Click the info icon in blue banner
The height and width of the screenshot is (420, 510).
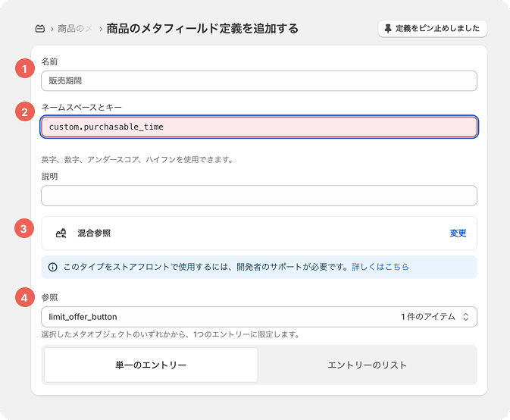[x=52, y=267]
